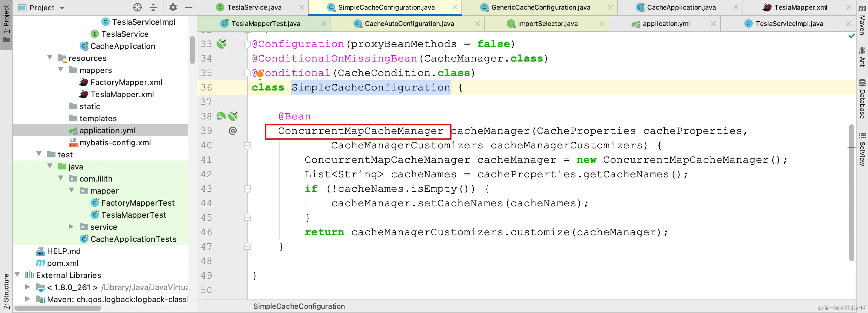The width and height of the screenshot is (868, 313).
Task: Select the templates folder
Action: coord(98,118)
